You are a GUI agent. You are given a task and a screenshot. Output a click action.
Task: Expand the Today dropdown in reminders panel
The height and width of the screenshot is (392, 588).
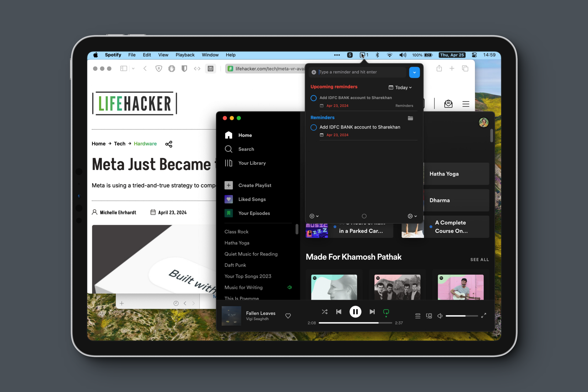[x=401, y=87]
